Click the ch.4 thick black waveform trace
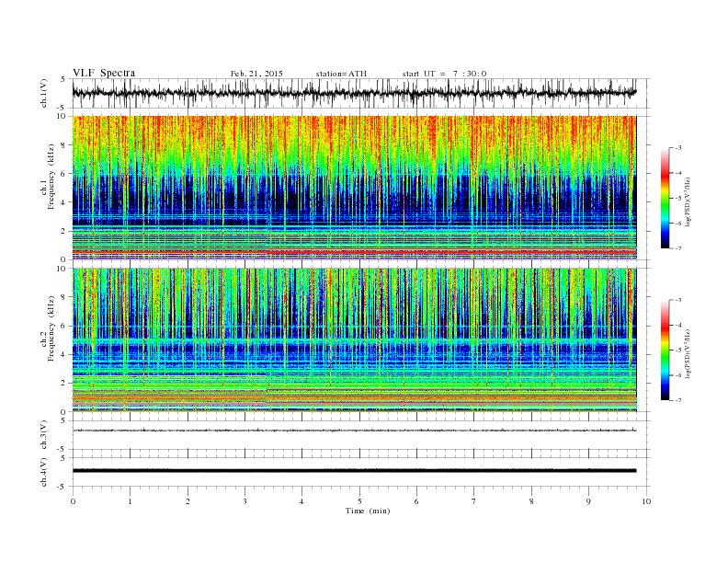Screen dimensions: 728x563 click(x=354, y=471)
